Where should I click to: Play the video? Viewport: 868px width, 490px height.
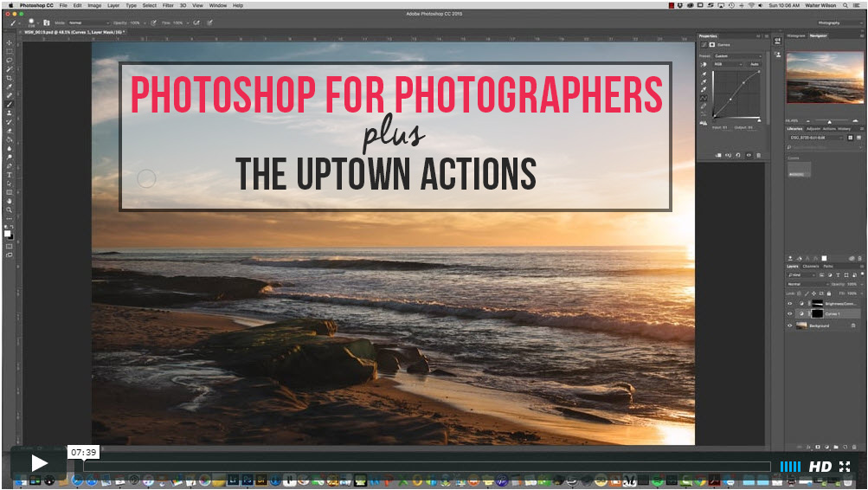click(39, 464)
